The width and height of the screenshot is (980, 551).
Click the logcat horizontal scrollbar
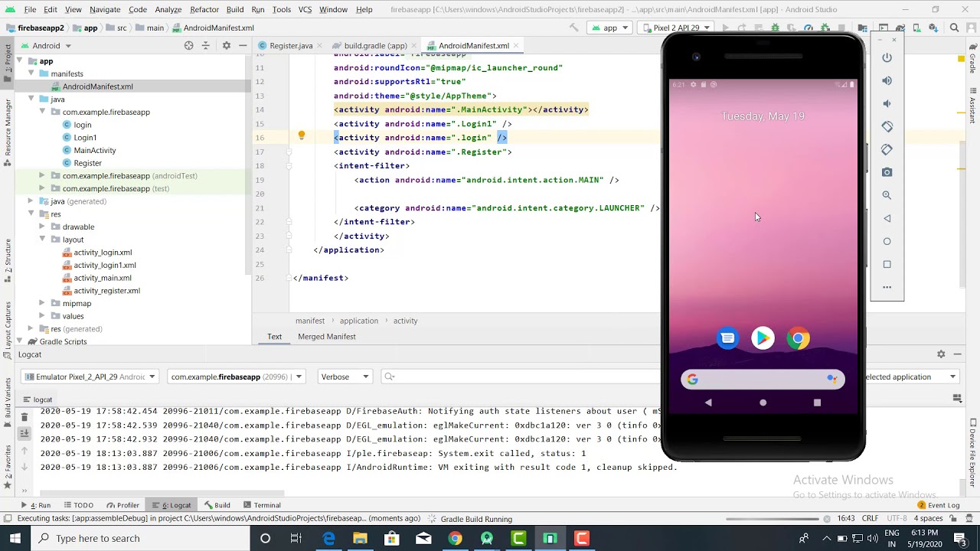(x=162, y=494)
